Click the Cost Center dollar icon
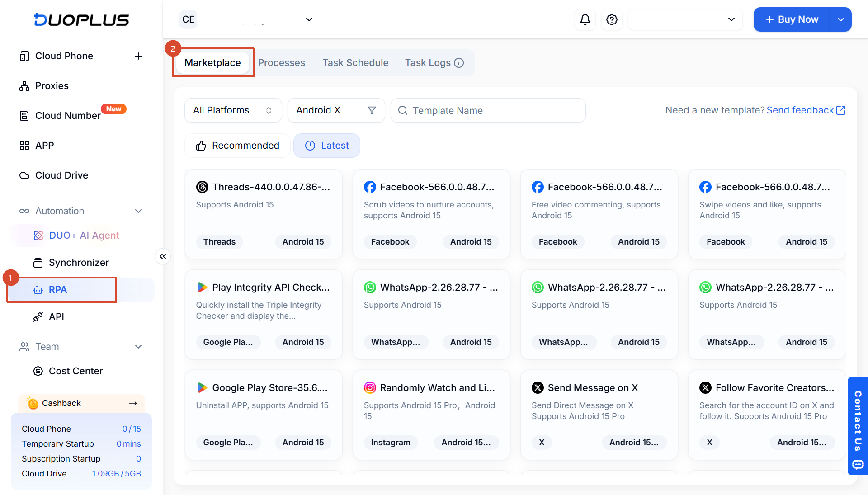The image size is (868, 495). click(x=38, y=371)
